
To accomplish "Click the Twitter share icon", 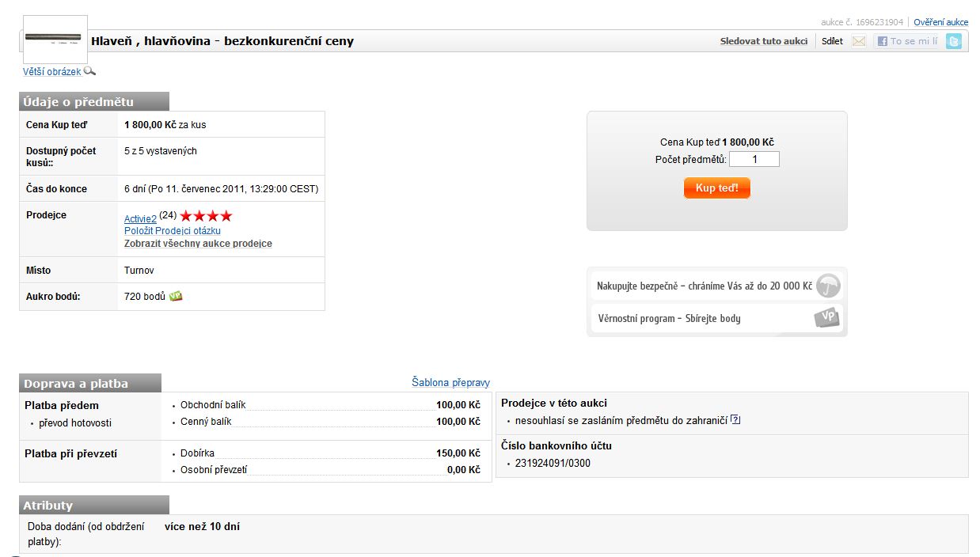I will click(x=954, y=41).
